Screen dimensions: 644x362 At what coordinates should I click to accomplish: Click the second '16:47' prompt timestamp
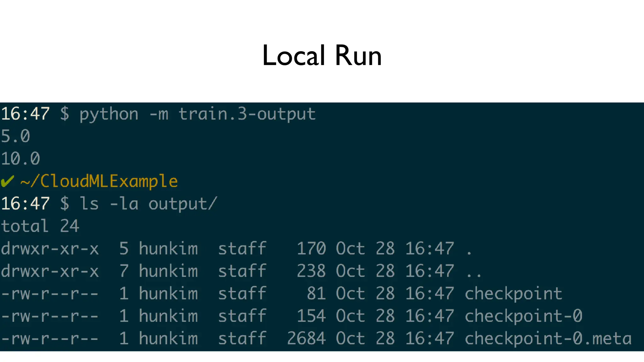click(x=25, y=204)
